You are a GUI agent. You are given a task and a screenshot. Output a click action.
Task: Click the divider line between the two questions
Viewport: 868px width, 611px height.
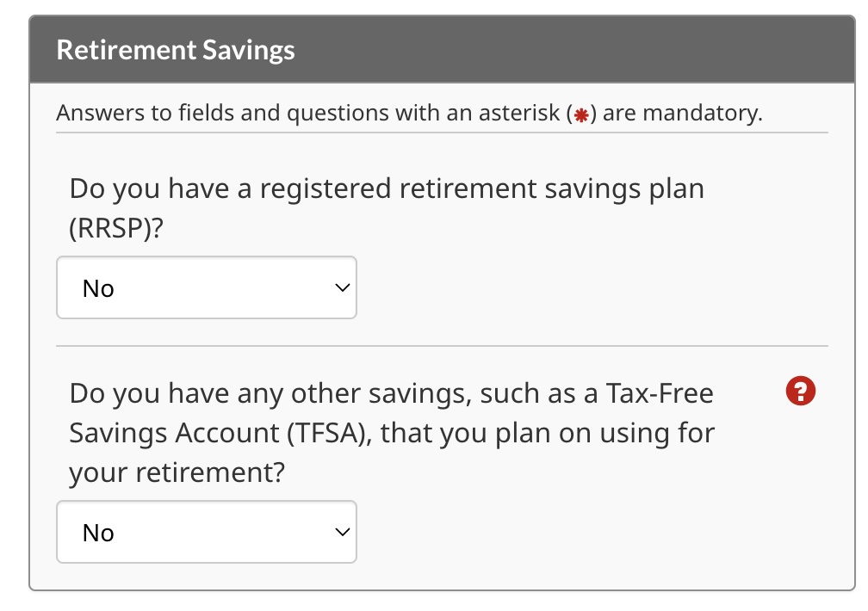[442, 347]
